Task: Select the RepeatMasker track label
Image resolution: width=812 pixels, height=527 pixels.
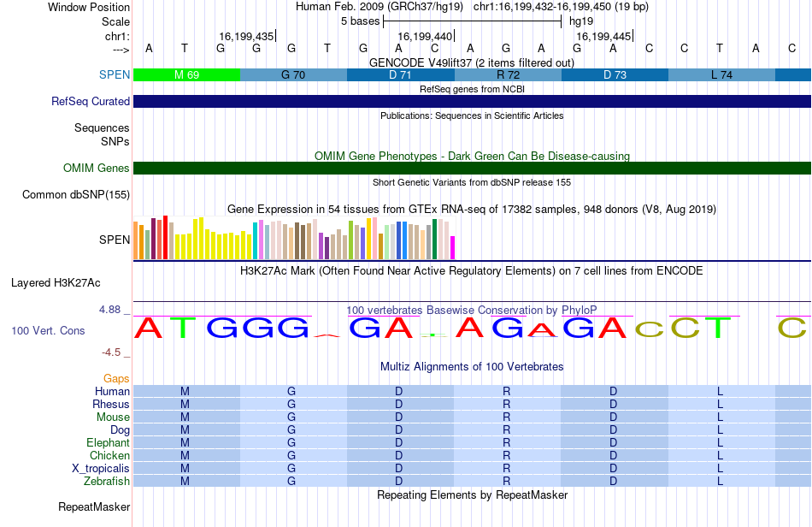Action: 94,506
